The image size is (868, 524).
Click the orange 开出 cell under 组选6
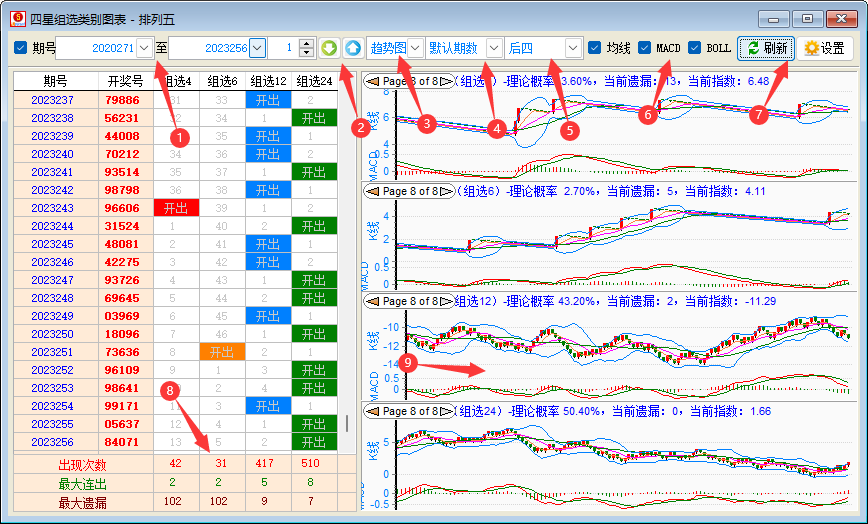pos(222,352)
